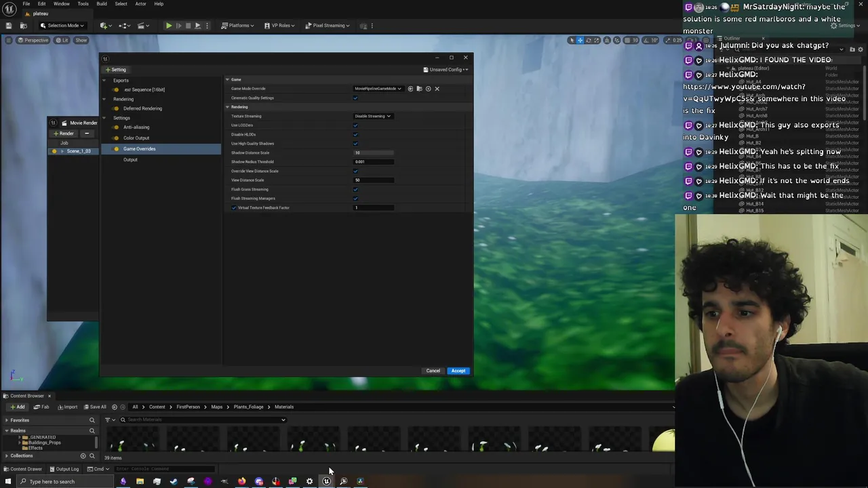Open the Build menu
868x488 pixels.
(x=102, y=4)
